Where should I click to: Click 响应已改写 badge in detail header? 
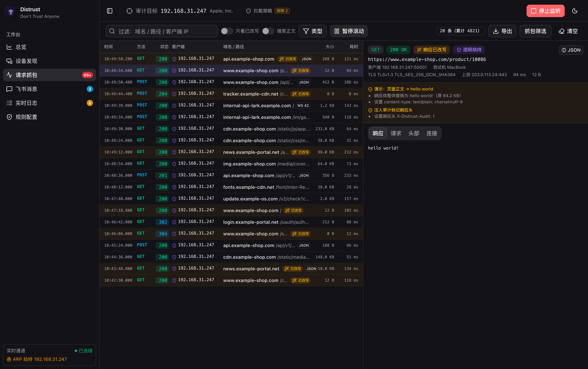click(431, 50)
